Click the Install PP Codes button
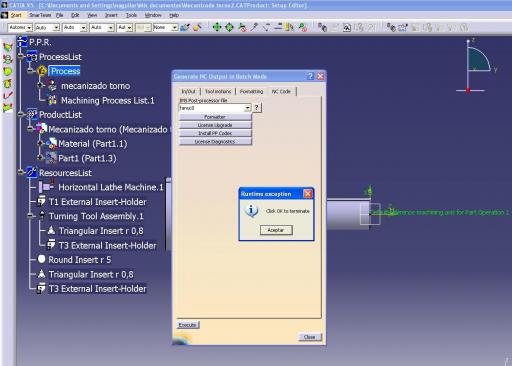This screenshot has height=366, width=512. (x=215, y=133)
